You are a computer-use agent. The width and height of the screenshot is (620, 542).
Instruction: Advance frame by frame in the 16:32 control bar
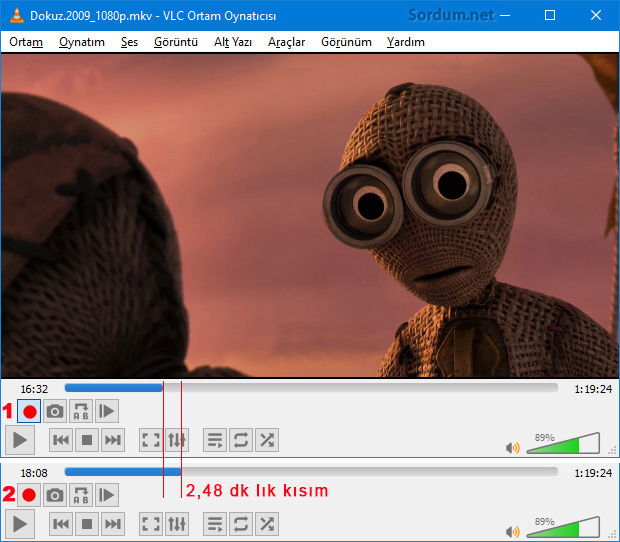point(107,412)
